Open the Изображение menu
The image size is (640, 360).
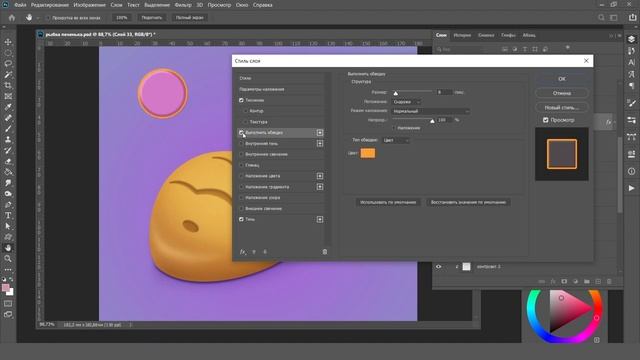tap(89, 5)
